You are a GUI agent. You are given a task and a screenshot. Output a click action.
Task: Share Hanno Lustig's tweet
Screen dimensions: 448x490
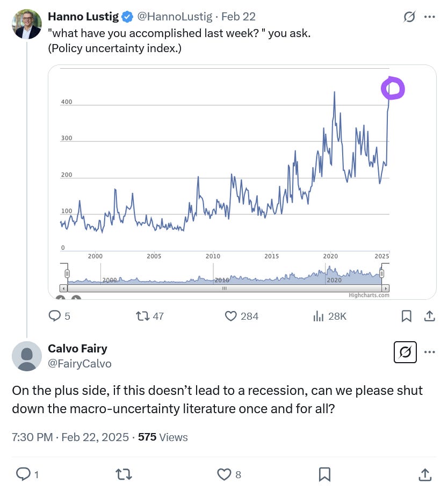[x=429, y=316]
